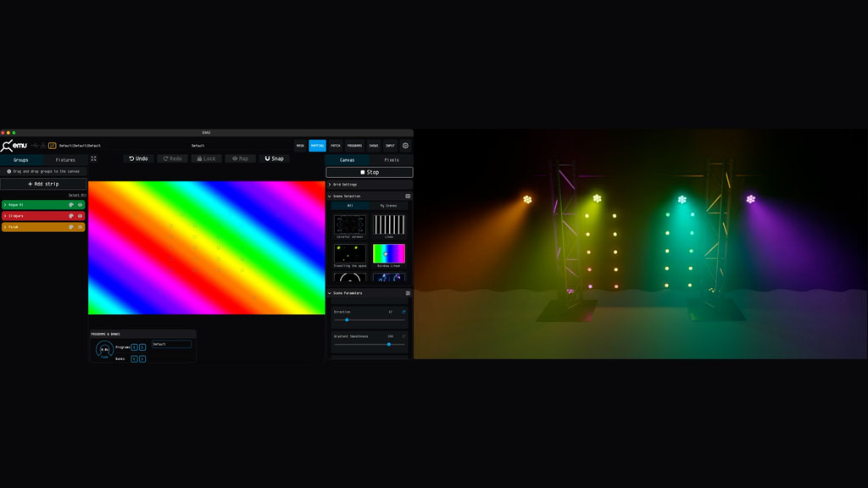The image size is (868, 488).
Task: Adjust the Gradient Smoothness slider
Action: click(389, 344)
